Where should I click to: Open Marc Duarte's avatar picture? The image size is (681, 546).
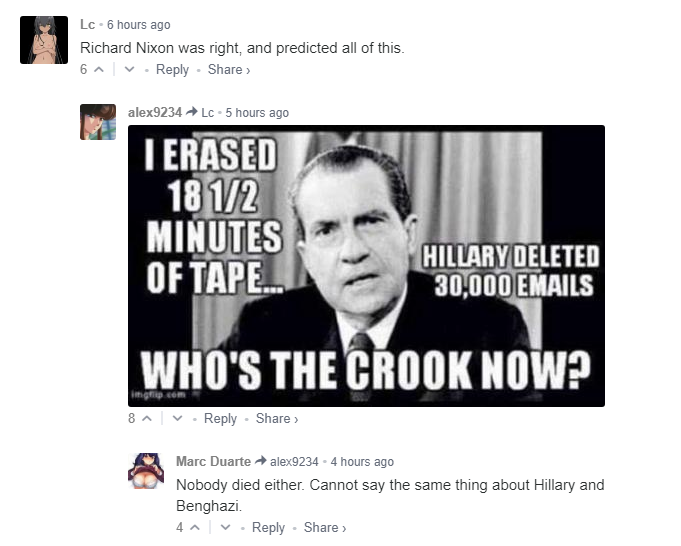point(146,471)
